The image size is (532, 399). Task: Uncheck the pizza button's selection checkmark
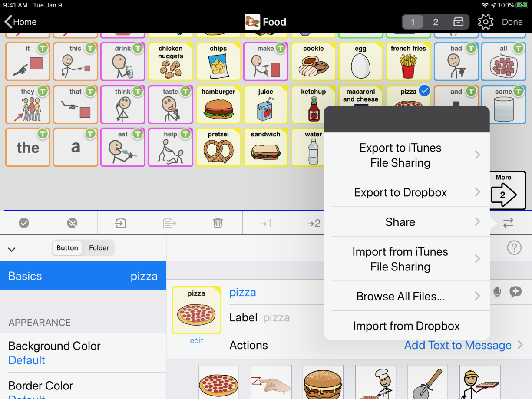click(424, 91)
